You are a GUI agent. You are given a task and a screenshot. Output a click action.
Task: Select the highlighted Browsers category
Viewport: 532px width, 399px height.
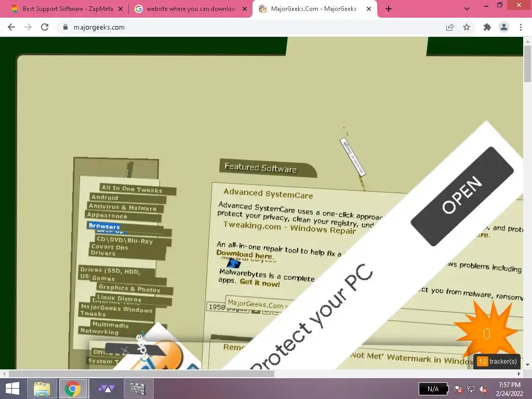(x=104, y=226)
